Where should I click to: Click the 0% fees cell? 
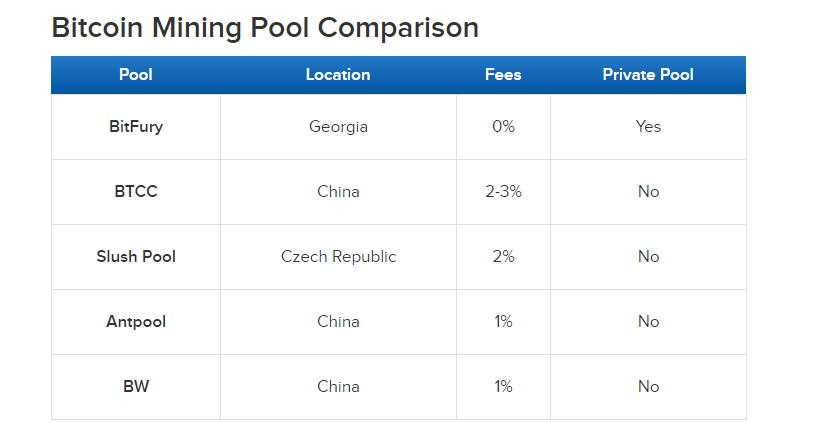503,127
